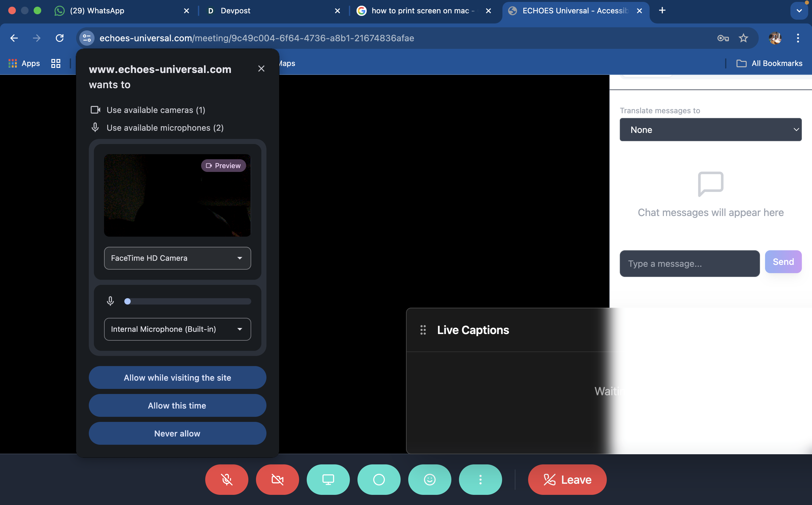Expand the FaceTime HD Camera dropdown
The height and width of the screenshot is (505, 812).
pos(177,258)
